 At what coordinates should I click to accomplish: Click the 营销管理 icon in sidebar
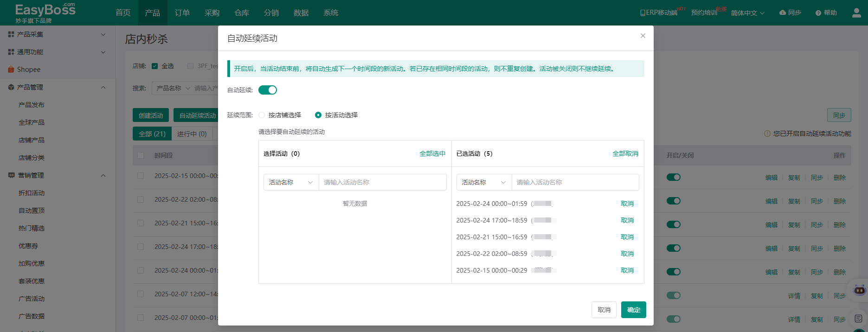tap(11, 175)
